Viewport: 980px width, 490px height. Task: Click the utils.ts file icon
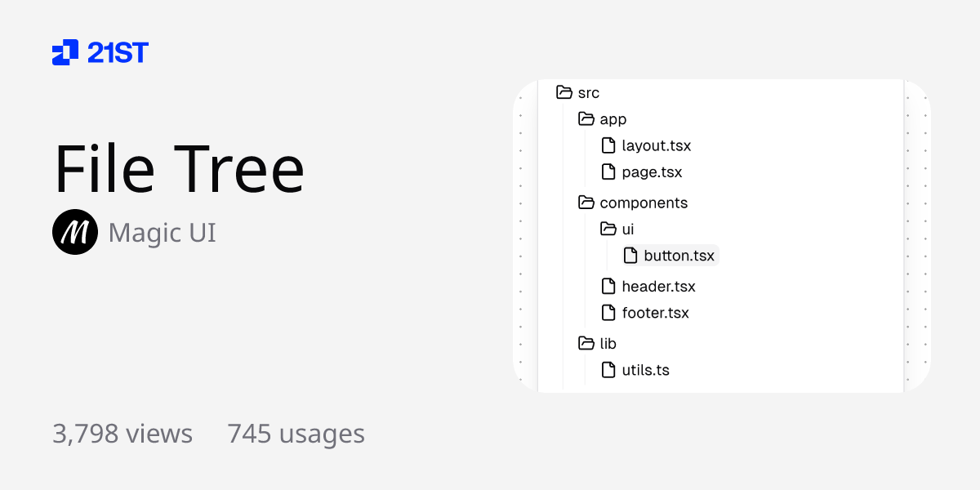(x=608, y=370)
